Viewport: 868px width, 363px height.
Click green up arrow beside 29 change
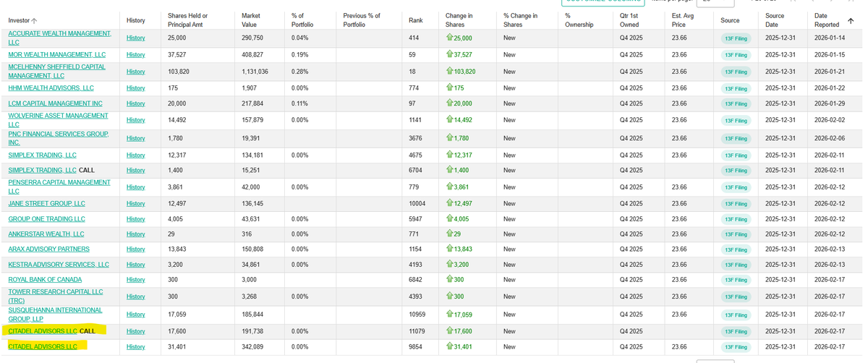(x=450, y=234)
